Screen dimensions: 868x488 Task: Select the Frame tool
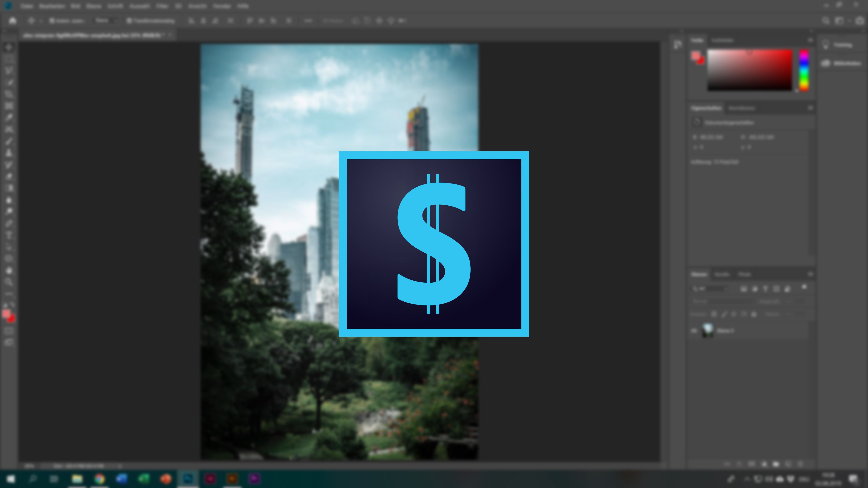[9, 106]
